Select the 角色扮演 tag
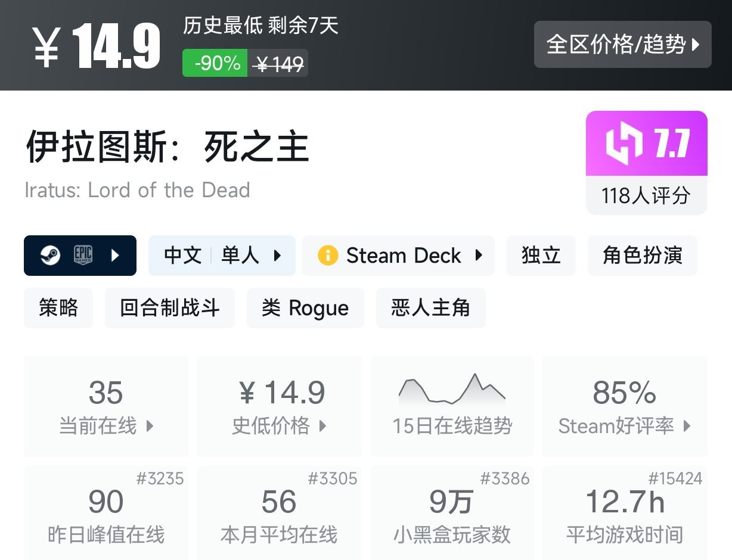The width and height of the screenshot is (732, 560). click(x=642, y=256)
